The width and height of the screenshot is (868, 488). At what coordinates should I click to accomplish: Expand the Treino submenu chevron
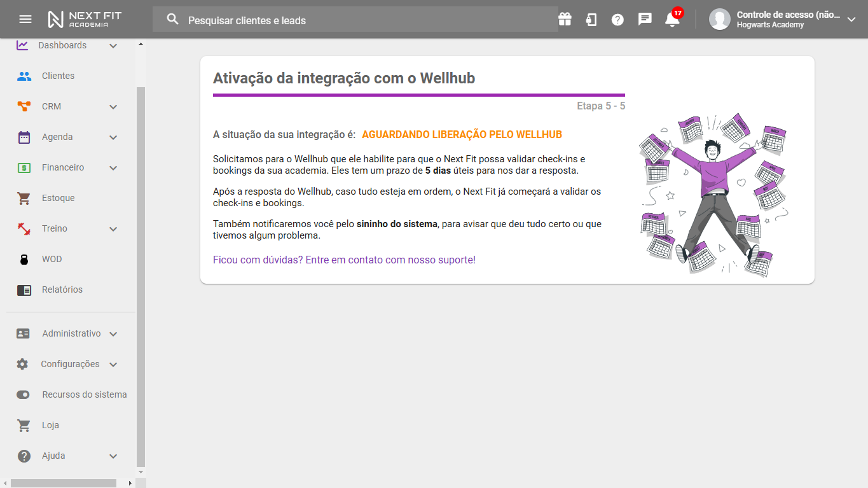pos(113,229)
